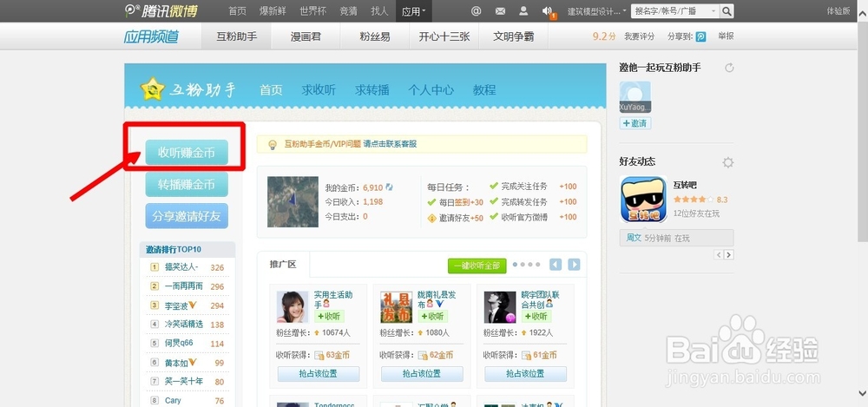
Task: Open 世界杯 in top navigation
Action: 313,11
